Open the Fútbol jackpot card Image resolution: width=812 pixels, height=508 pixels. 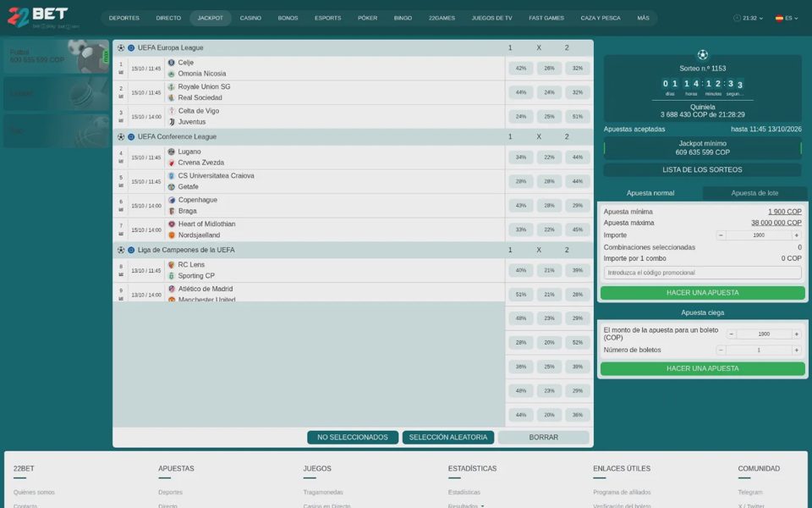(56, 57)
